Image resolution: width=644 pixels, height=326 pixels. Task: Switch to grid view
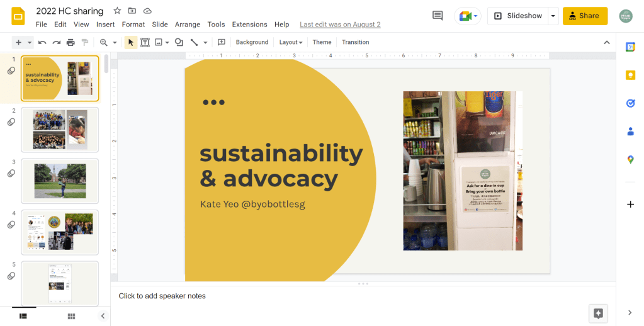pos(72,316)
